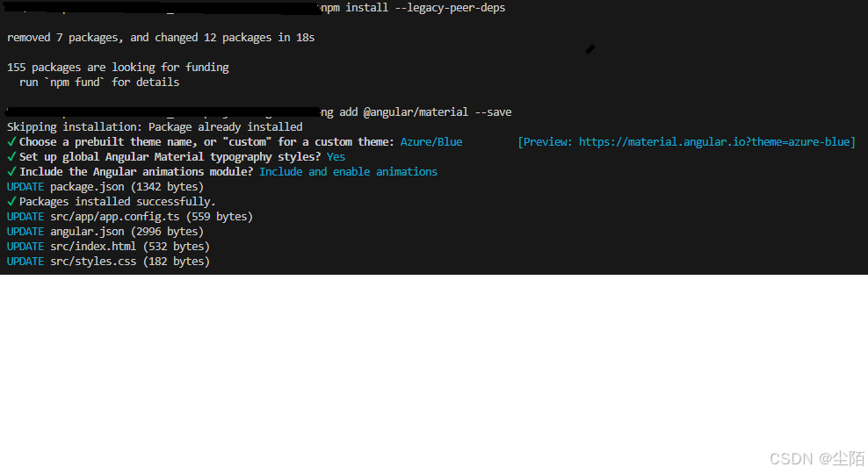Screen dimensions: 868x474
Task: Click 'removed 7 packages, and changed 12 packages' line
Action: coord(161,38)
